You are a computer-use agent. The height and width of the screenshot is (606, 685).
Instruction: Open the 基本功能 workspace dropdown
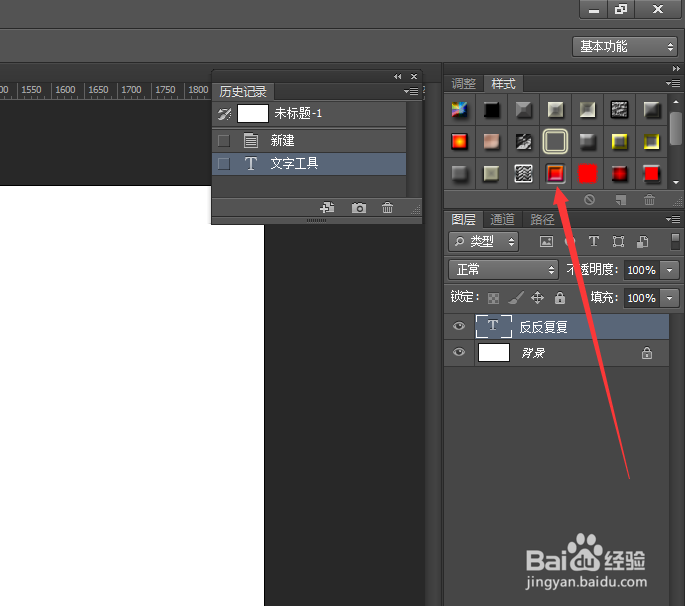tap(625, 46)
